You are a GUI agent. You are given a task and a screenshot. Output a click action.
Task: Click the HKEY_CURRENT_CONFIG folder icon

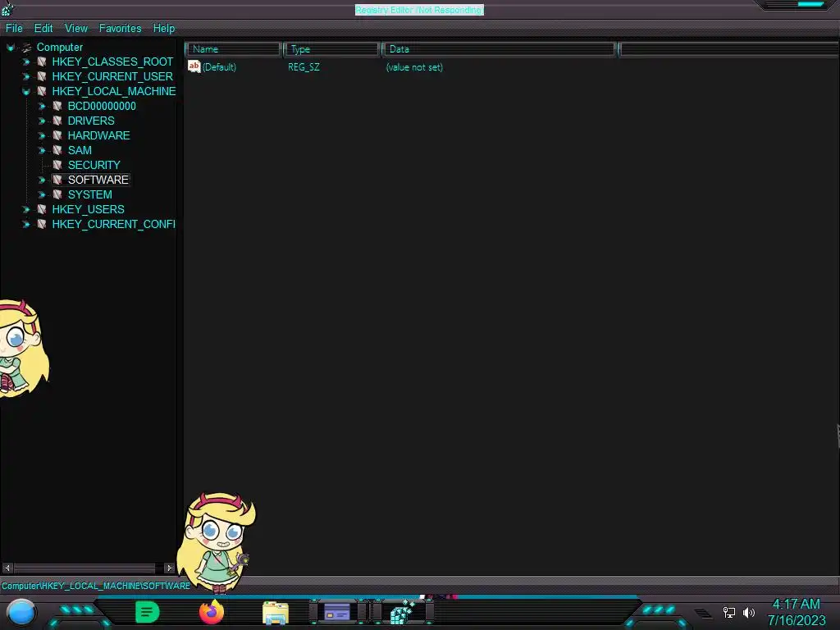(x=42, y=224)
